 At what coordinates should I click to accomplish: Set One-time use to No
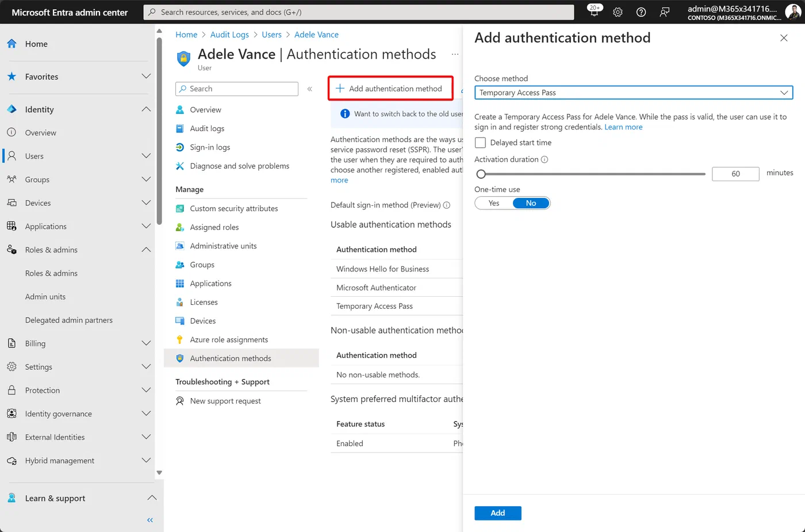pyautogui.click(x=531, y=203)
